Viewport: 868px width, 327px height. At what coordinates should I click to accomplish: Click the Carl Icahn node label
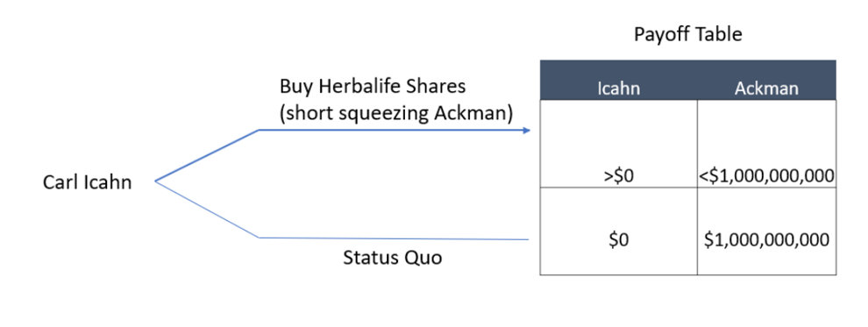tap(88, 182)
